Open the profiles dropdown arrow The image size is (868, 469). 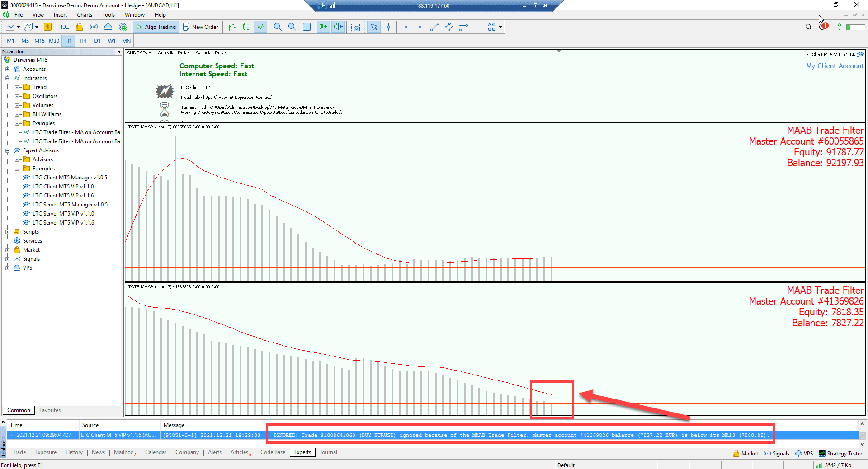click(37, 27)
